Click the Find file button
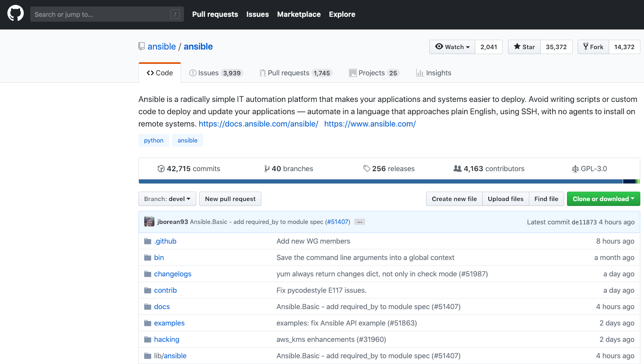Screen dimensions: 644x364 click(546, 199)
